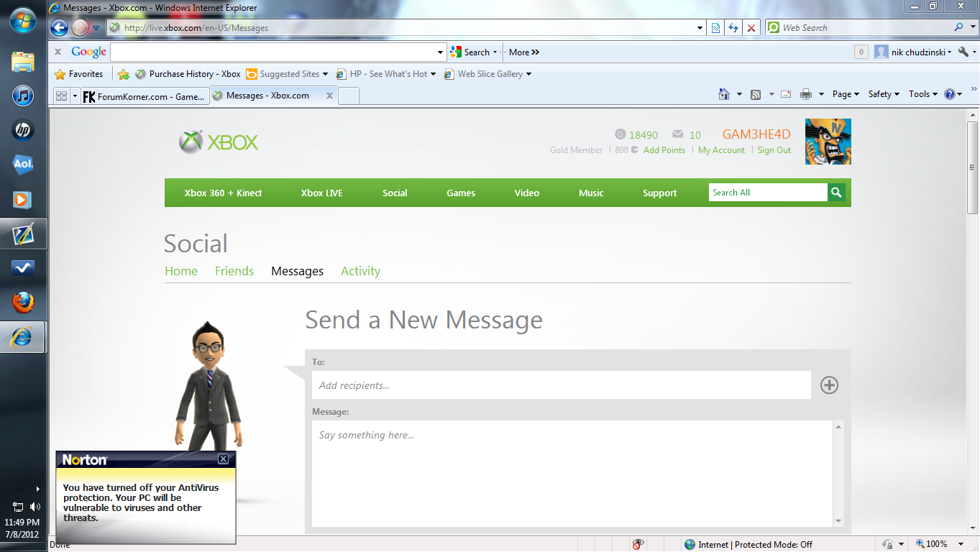The height and width of the screenshot is (552, 980).
Task: Click the Windows Start orb
Action: (23, 19)
